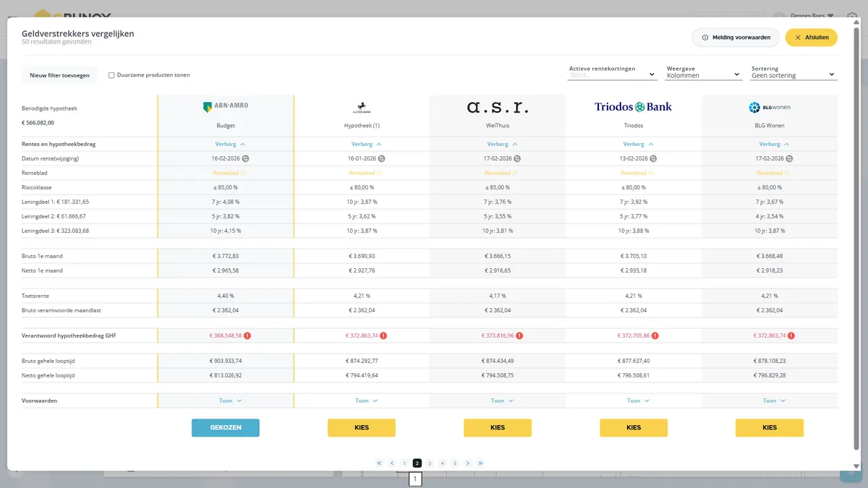Open the Sortering dropdown
The width and height of the screenshot is (868, 488).
793,72
